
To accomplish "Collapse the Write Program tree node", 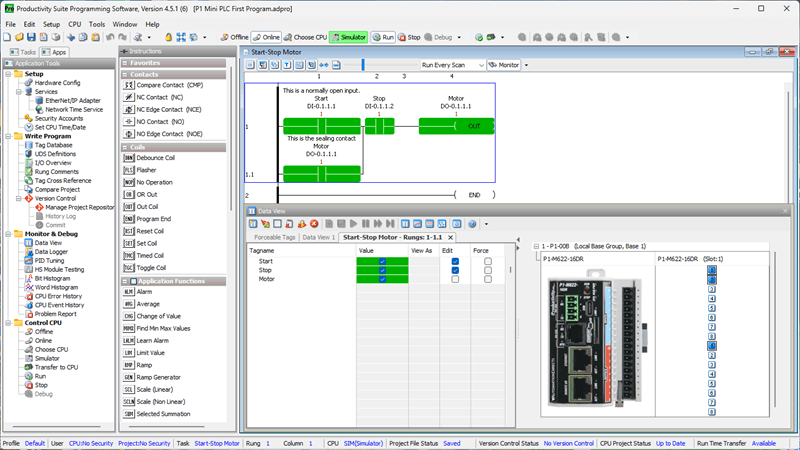I will coord(9,136).
